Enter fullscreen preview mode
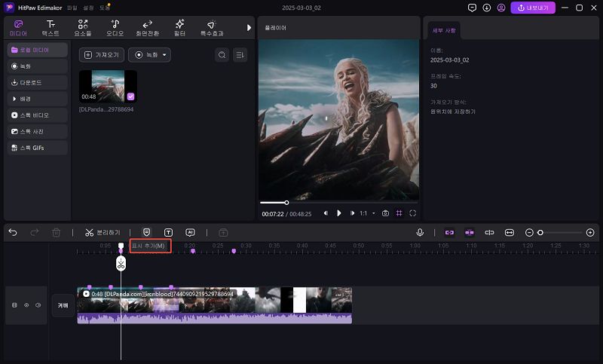 click(412, 213)
